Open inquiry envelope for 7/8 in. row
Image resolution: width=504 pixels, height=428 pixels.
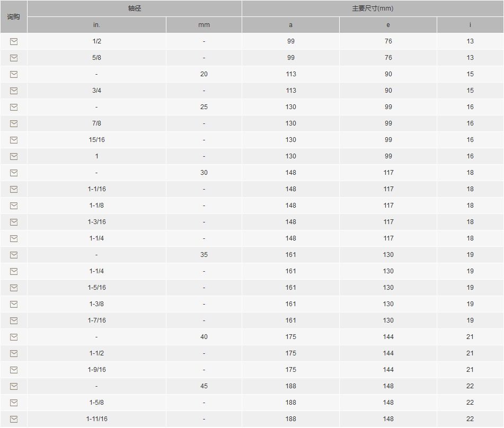pyautogui.click(x=14, y=123)
